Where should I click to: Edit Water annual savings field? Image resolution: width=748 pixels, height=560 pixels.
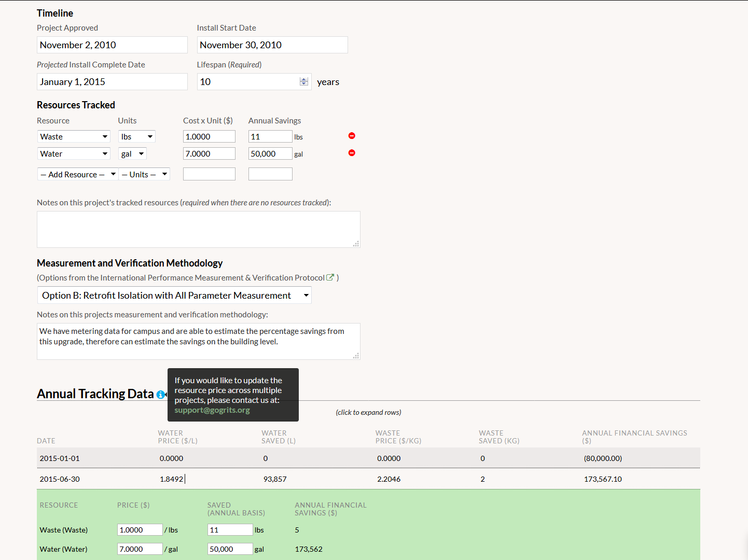(270, 153)
